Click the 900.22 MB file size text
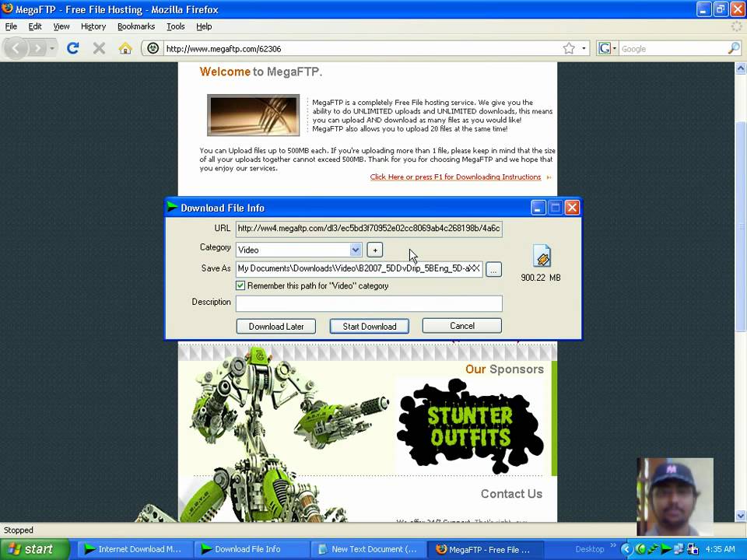The height and width of the screenshot is (560, 747). [x=541, y=278]
